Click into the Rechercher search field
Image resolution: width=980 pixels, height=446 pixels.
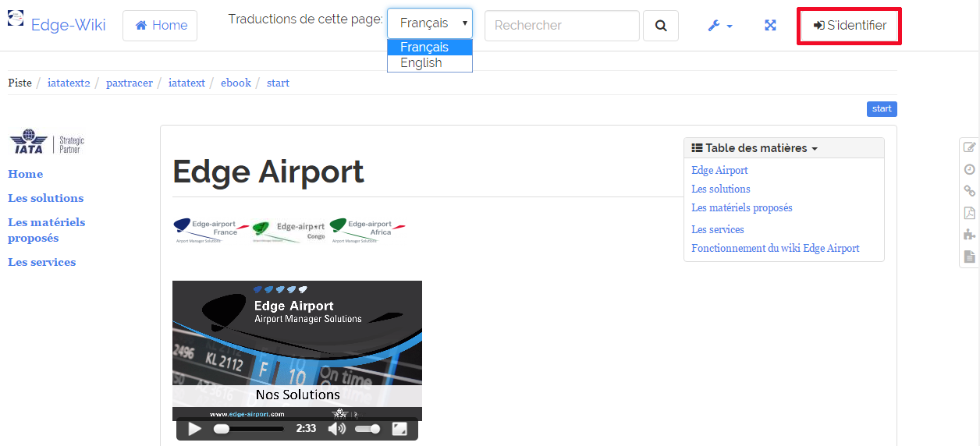pos(562,26)
